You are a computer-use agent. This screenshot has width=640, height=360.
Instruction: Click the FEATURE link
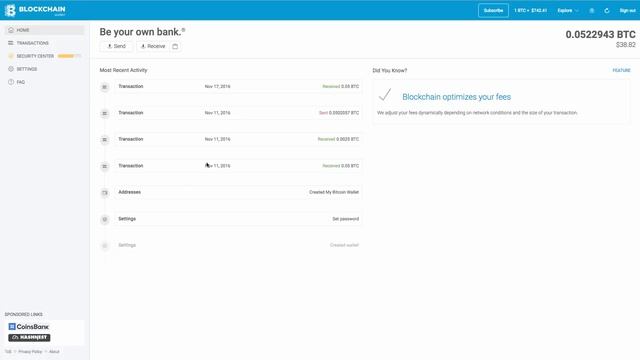point(621,71)
